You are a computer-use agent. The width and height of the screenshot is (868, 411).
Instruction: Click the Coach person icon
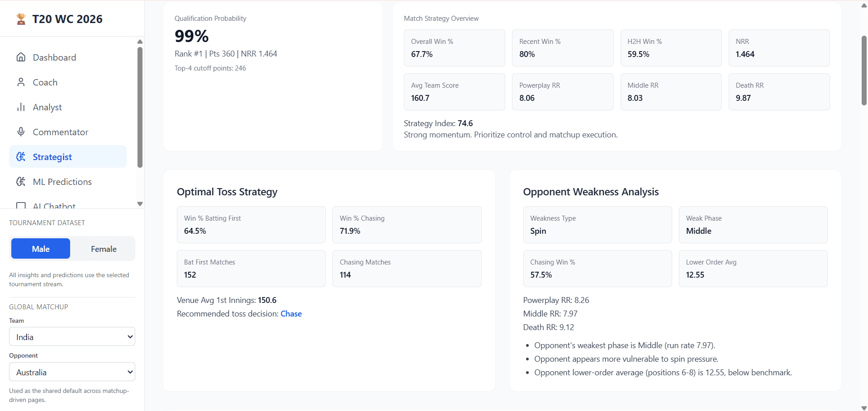pos(21,82)
